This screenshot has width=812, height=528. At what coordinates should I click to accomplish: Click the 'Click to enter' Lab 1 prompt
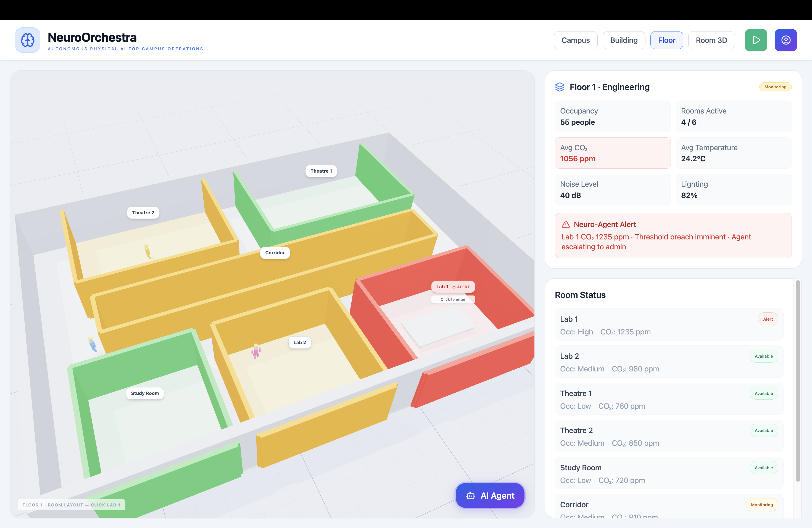point(452,299)
